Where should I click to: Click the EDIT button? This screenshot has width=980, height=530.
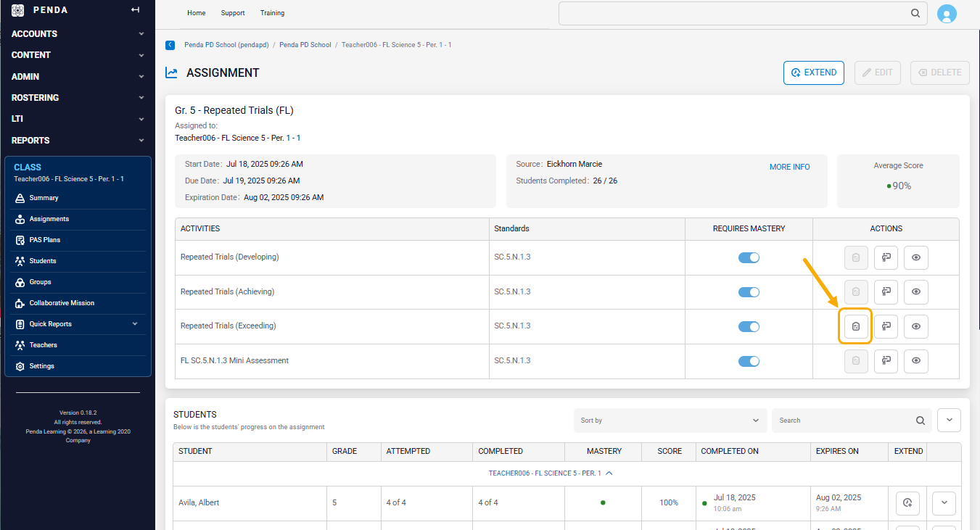click(x=878, y=73)
